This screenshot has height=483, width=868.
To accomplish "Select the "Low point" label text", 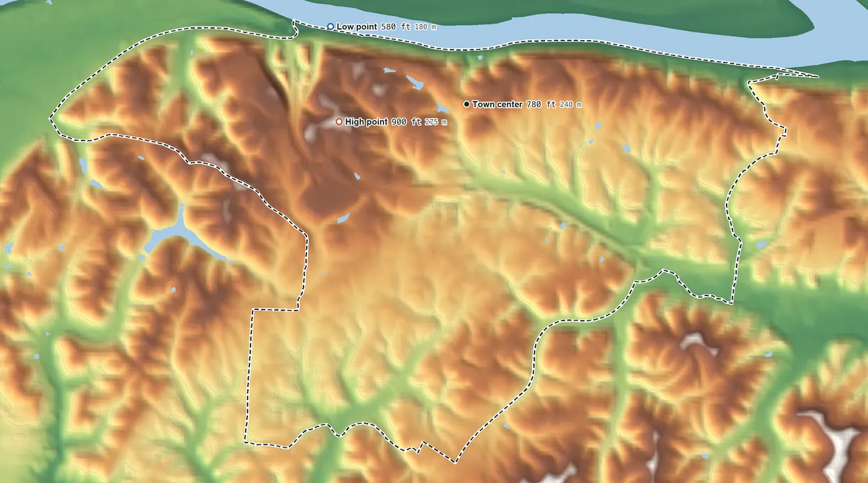I will click(x=357, y=27).
